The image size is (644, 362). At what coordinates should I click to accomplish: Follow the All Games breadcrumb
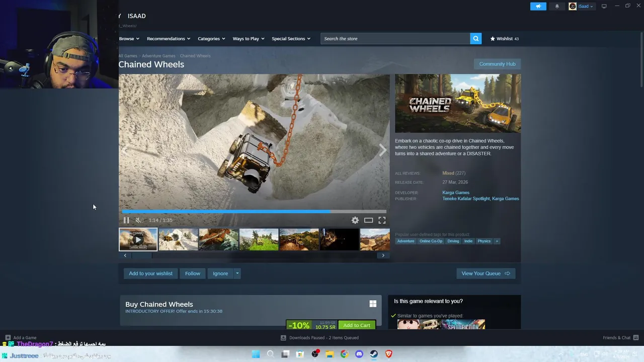(x=128, y=56)
